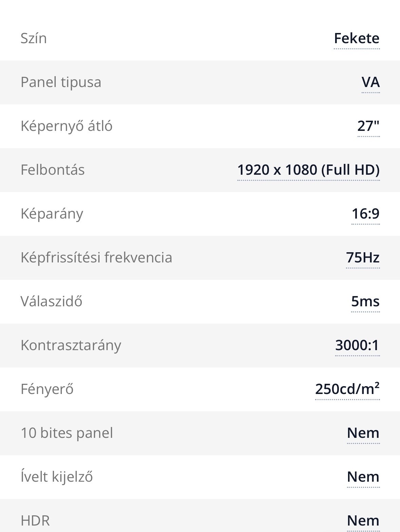400x532 pixels.
Task: Click the "Kontrasztarány" label text
Action: tap(71, 345)
